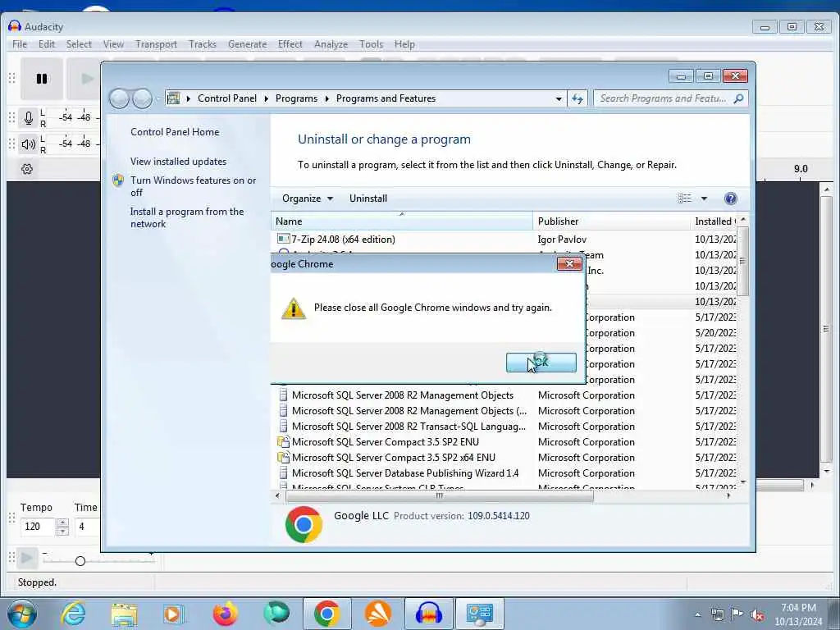
Task: Click Control Panel in the breadcrumb
Action: click(x=227, y=98)
